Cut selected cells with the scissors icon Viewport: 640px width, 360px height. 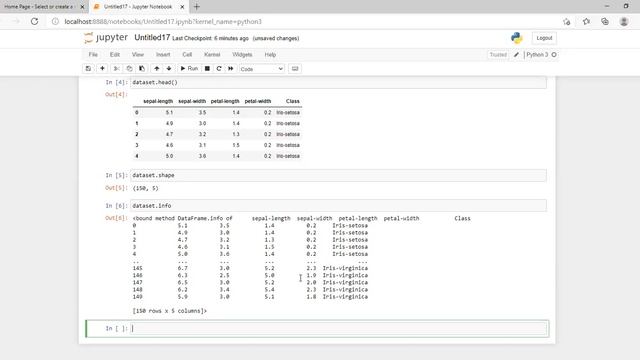[116, 69]
